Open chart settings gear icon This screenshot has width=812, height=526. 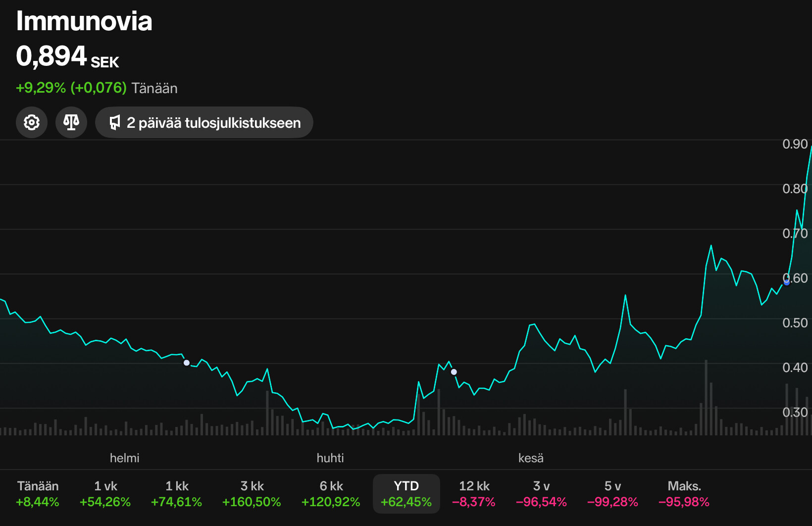[32, 122]
